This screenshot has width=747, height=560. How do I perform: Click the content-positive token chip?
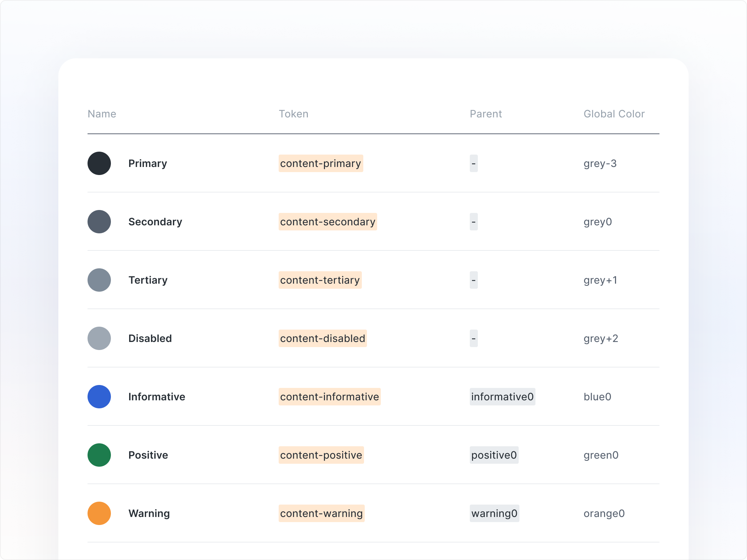click(x=321, y=455)
